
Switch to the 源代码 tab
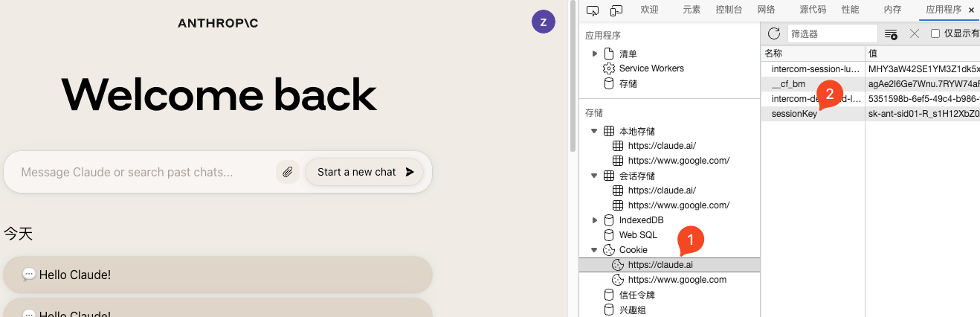pos(813,10)
